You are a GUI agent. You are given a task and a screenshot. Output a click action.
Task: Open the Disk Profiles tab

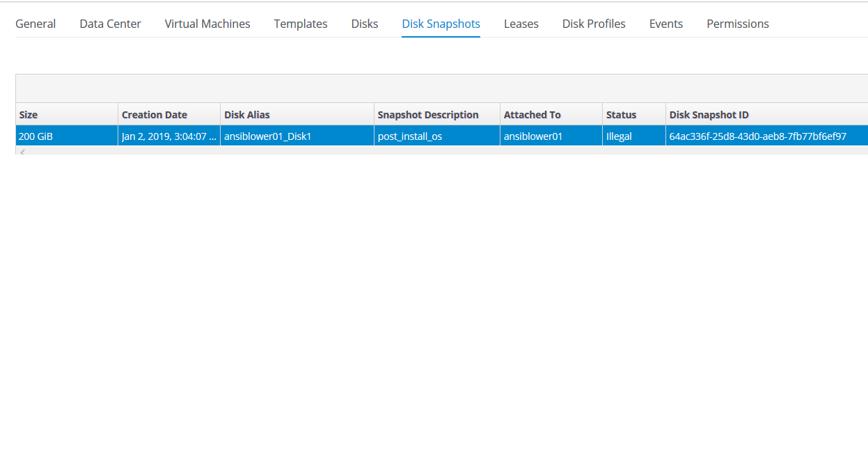(x=594, y=24)
